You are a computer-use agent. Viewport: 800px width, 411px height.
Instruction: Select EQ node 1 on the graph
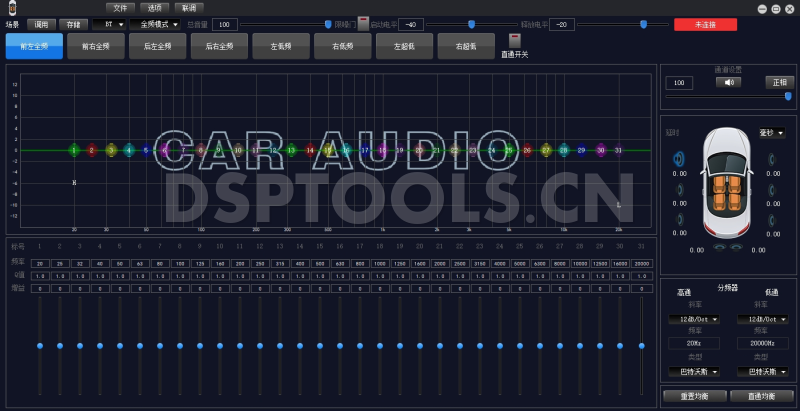(x=74, y=150)
